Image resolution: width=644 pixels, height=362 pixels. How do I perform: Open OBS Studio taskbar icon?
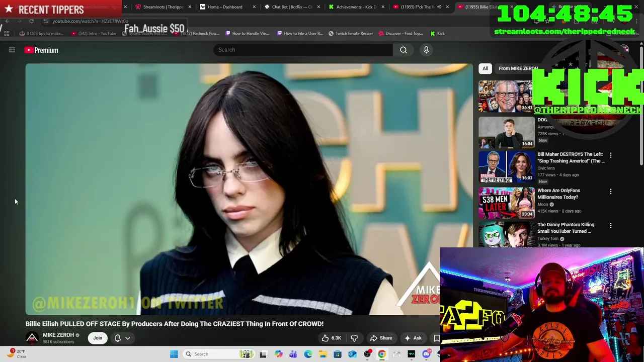[x=367, y=354]
